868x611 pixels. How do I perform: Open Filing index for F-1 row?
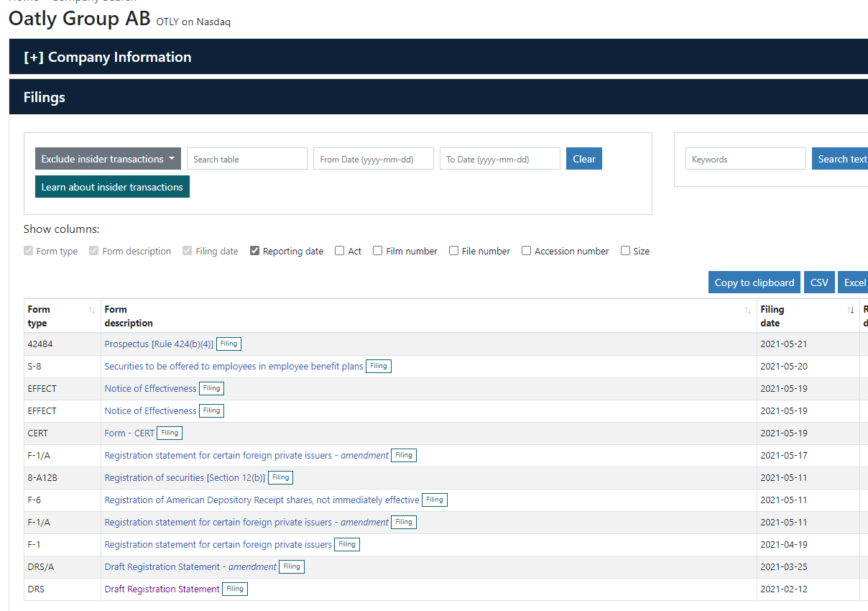(x=347, y=545)
